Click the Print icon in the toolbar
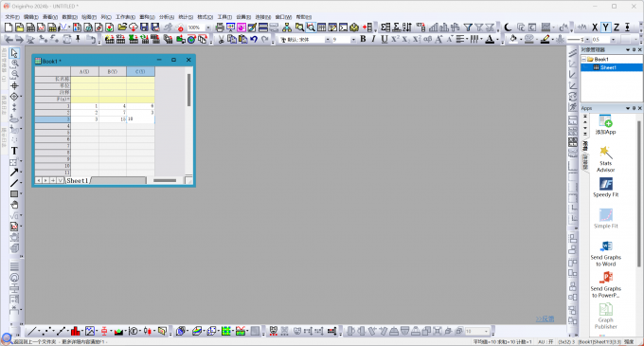This screenshot has height=346, width=644. (x=220, y=27)
